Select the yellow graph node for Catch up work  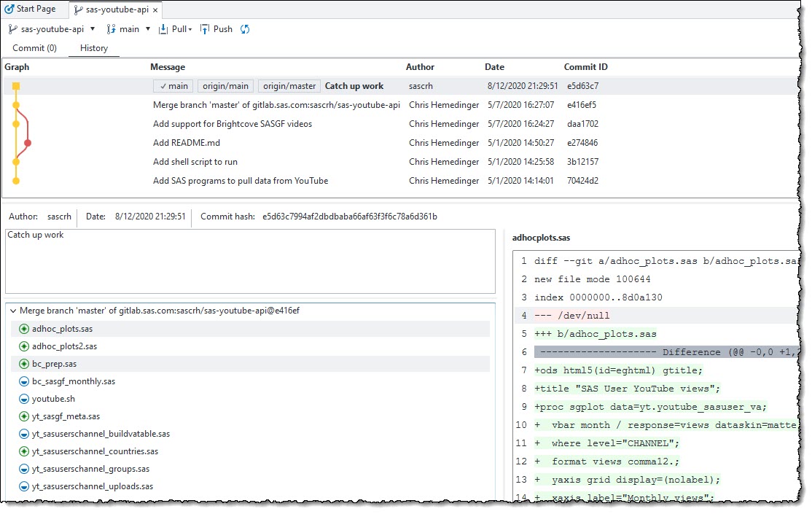point(16,86)
